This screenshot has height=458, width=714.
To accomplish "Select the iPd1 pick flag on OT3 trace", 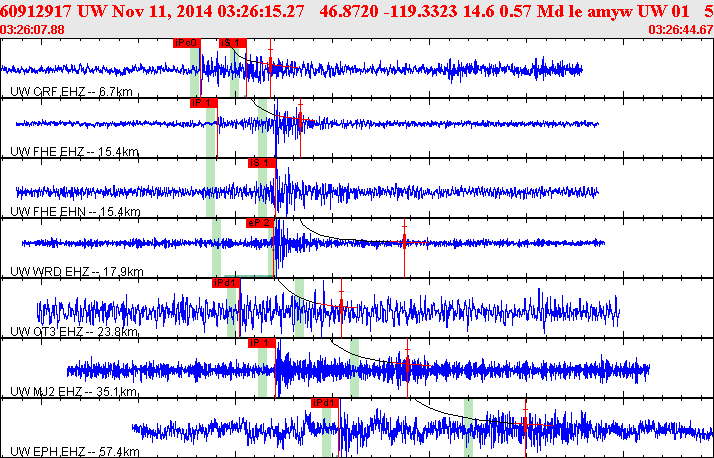I will [226, 283].
